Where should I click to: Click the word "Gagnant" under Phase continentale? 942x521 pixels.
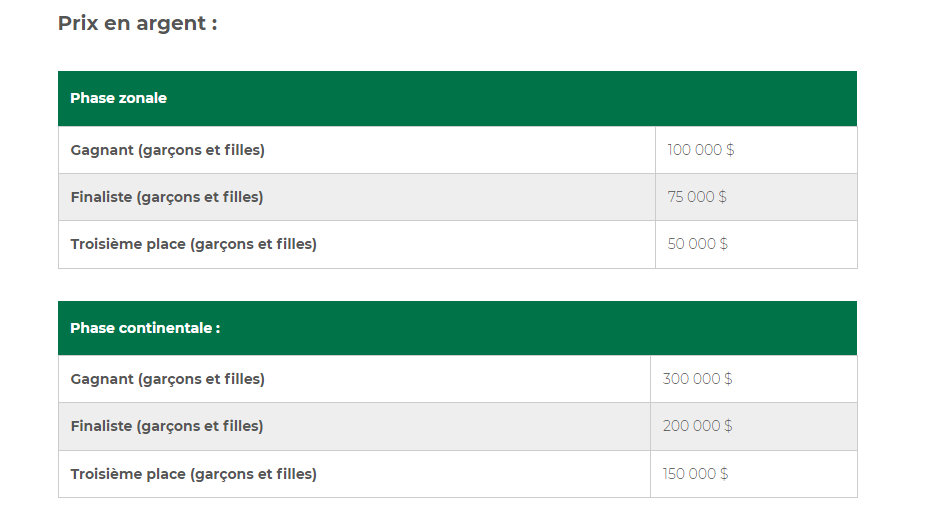pyautogui.click(x=102, y=379)
